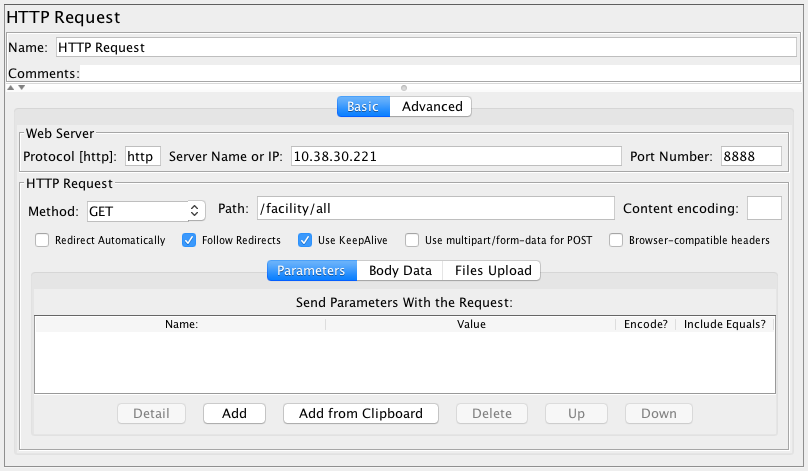The width and height of the screenshot is (808, 471).
Task: Select the Parameters tab
Action: [x=311, y=271]
